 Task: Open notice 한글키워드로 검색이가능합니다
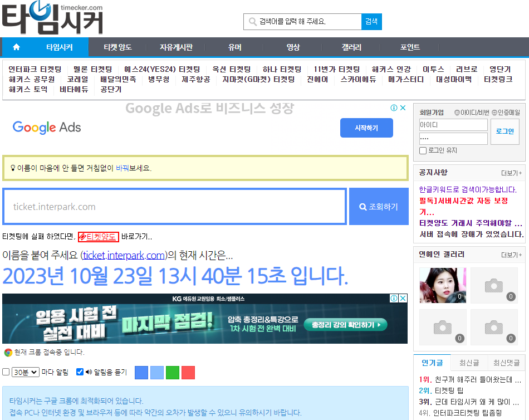[x=468, y=190]
